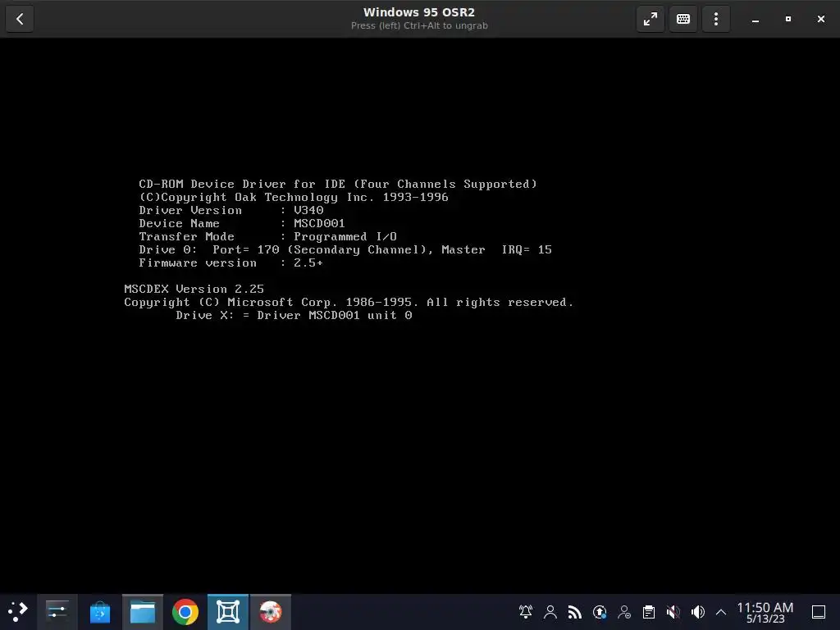Click the 'Driver Version : V340' line
Image resolution: width=840 pixels, height=630 pixels.
pyautogui.click(x=231, y=211)
